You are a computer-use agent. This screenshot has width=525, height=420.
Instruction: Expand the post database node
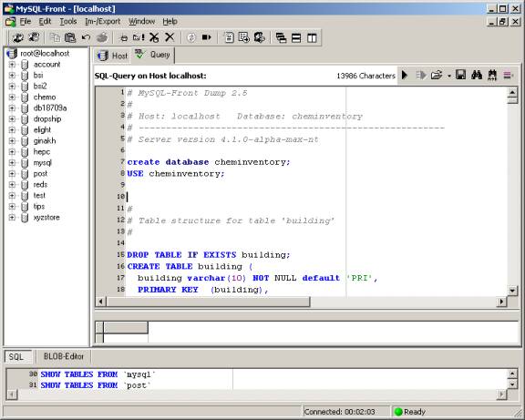pos(12,174)
